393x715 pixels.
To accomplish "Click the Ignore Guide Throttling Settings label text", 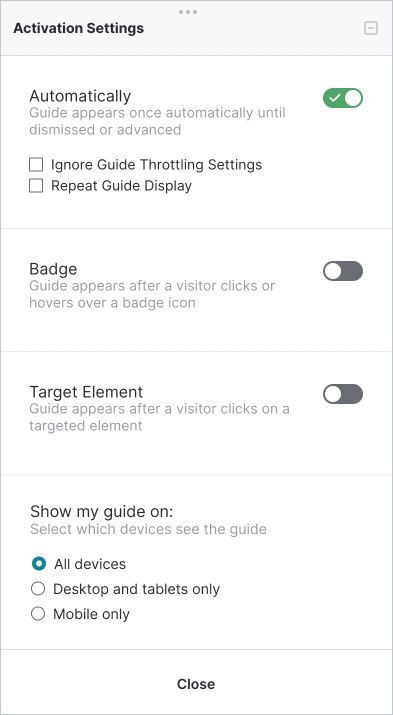I will tap(156, 165).
